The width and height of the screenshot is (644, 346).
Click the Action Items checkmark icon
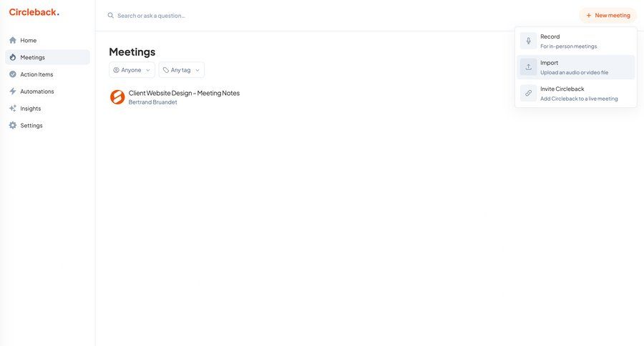[13, 74]
